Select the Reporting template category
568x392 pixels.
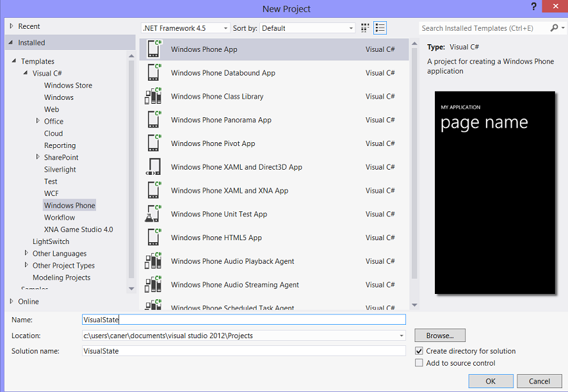(x=60, y=145)
